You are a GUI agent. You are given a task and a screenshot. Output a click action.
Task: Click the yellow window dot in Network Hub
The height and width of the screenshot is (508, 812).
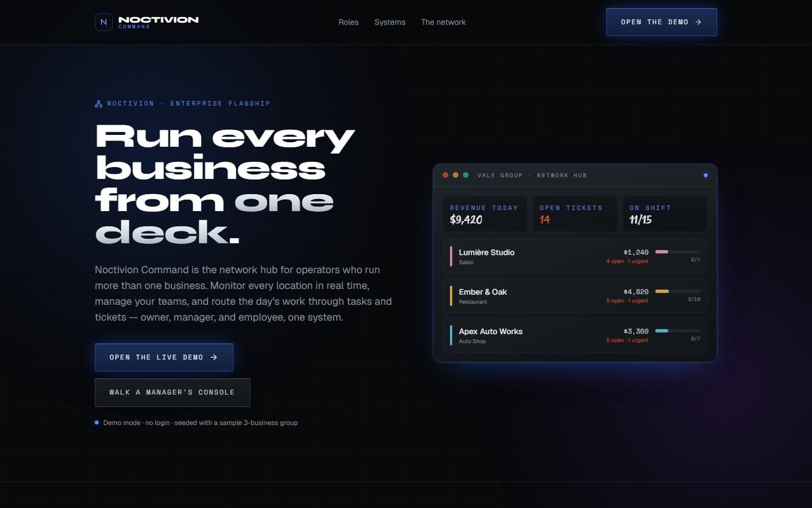click(x=456, y=175)
